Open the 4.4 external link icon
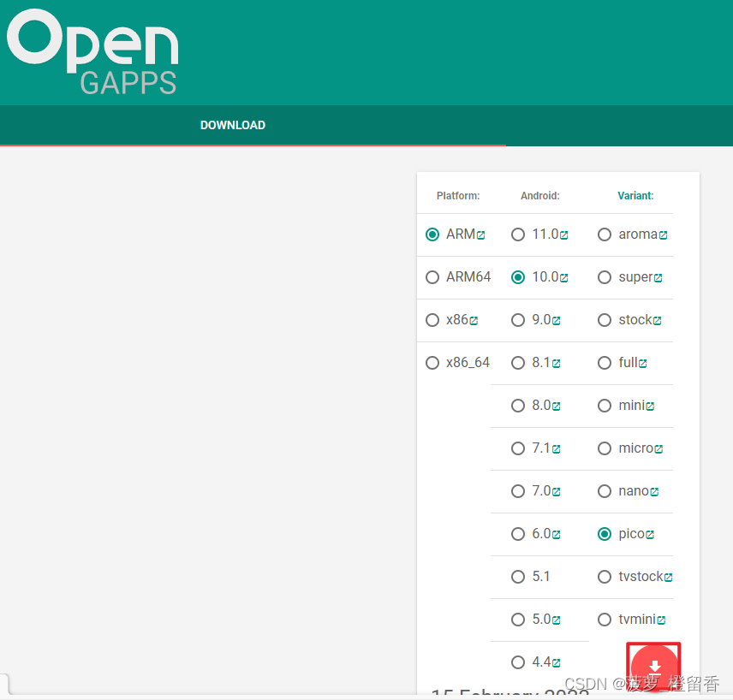This screenshot has width=733, height=700. (556, 663)
